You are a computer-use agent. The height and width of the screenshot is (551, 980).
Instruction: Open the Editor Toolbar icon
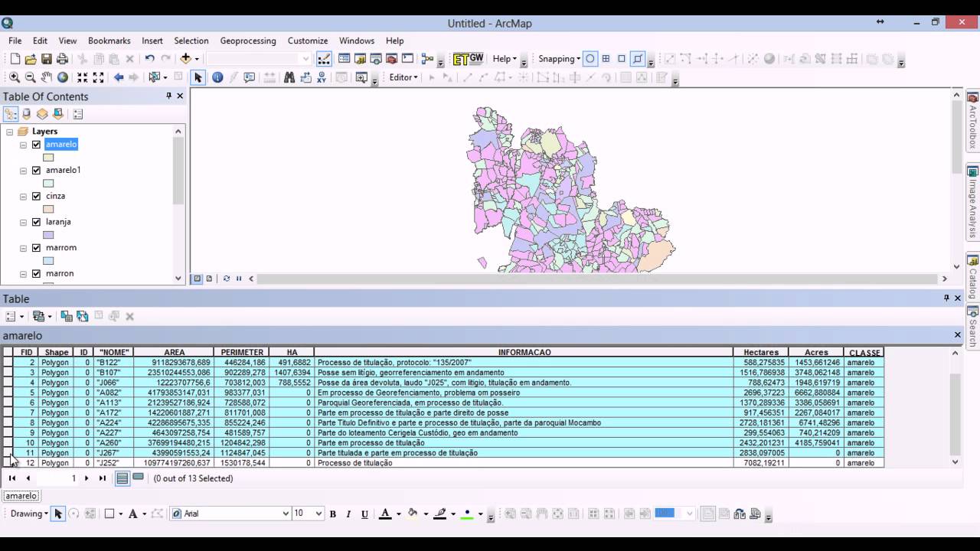pos(324,59)
